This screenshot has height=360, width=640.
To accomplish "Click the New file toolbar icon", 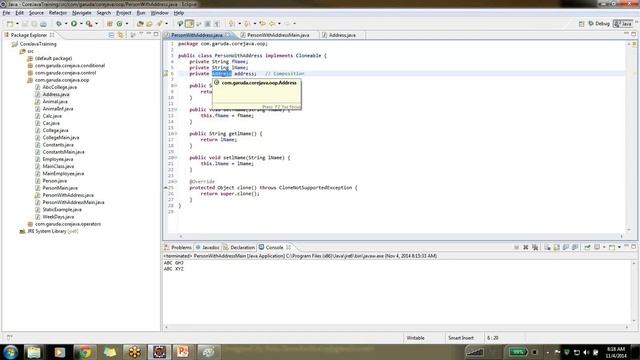I will pos(10,24).
